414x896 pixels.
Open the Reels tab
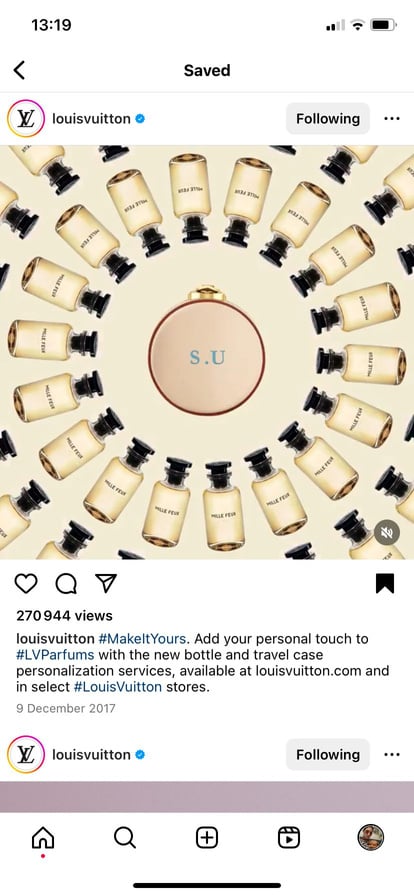(289, 838)
